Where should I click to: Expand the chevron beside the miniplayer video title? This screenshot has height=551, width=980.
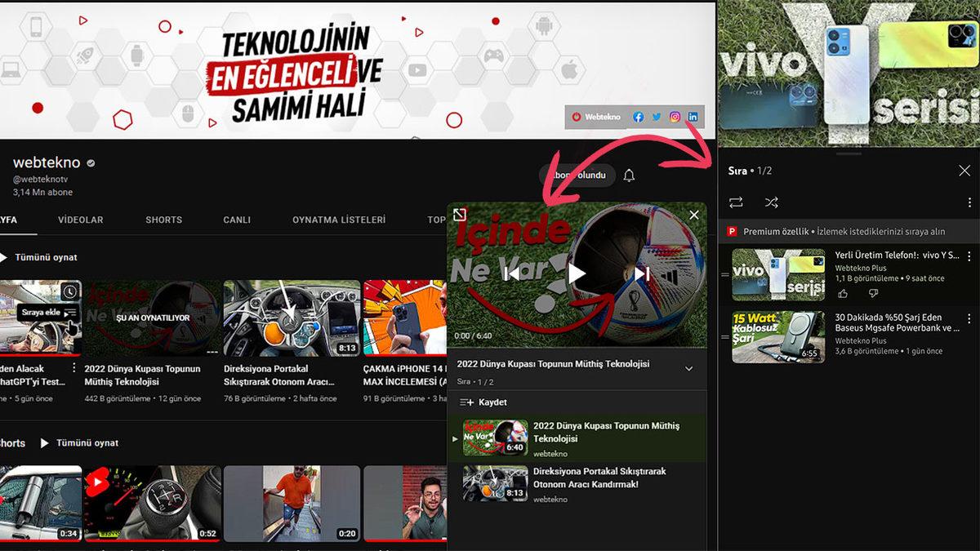pyautogui.click(x=688, y=367)
